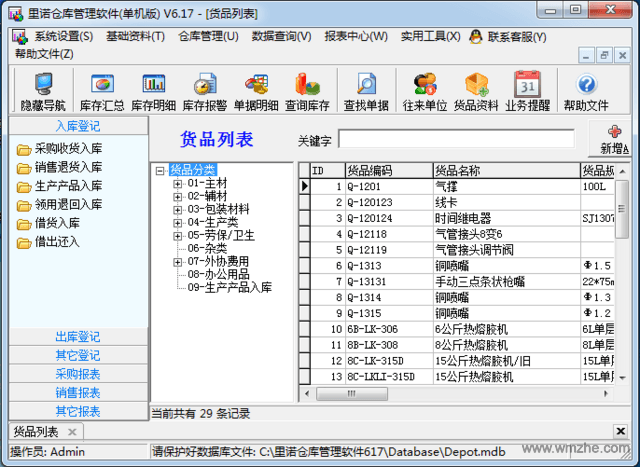
Task: Open 生产产品入库 folder item
Action: coord(59,186)
